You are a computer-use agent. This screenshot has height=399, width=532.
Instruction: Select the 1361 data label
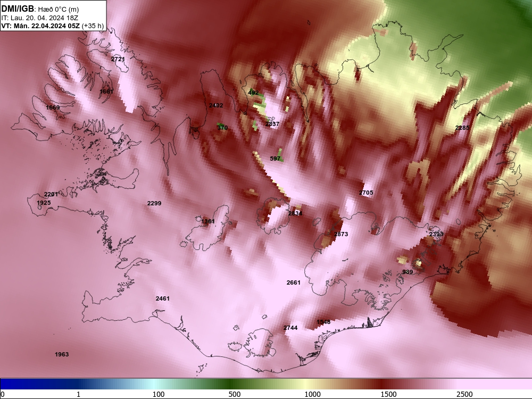(x=208, y=221)
